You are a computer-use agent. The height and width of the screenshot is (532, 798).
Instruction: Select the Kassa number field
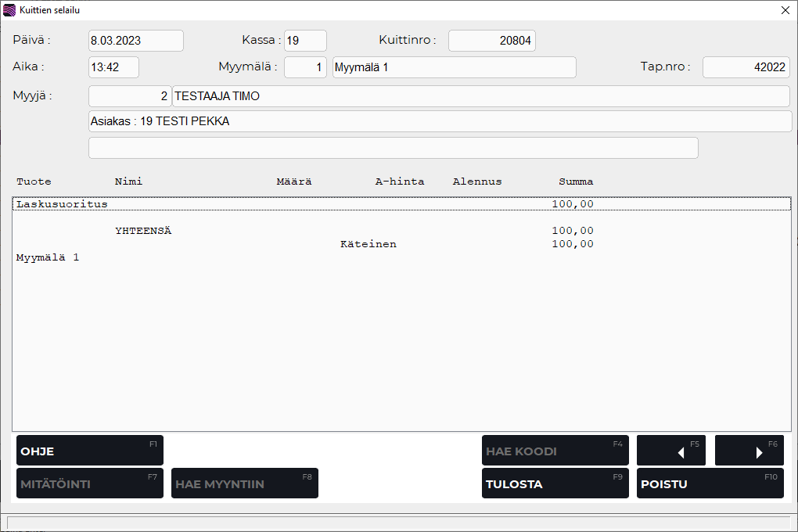click(x=305, y=41)
